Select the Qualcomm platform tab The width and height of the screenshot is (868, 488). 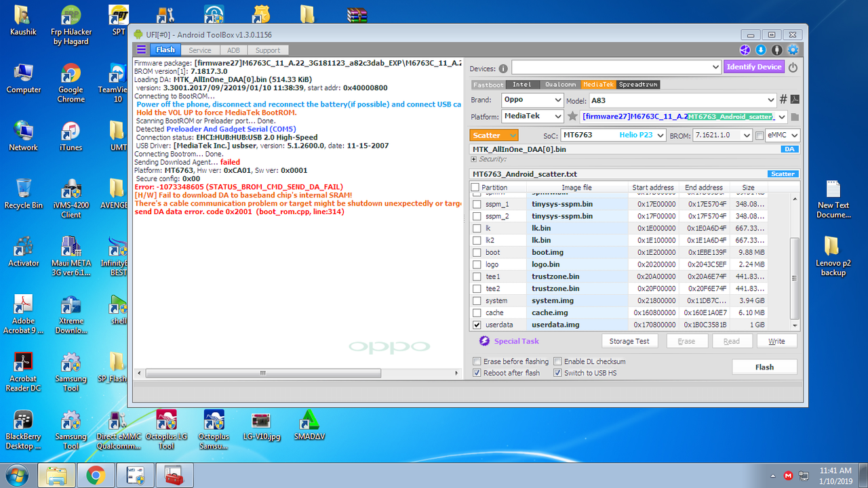click(560, 85)
